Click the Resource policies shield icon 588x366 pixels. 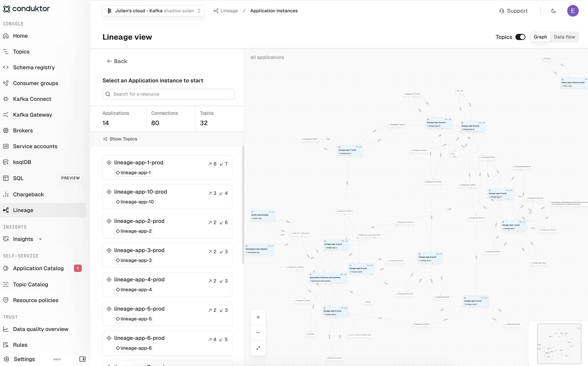[x=6, y=300]
